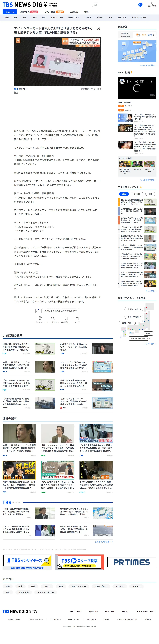Expand the 関東 area button
Viewport: 159px width, 644px height.
click(x=149, y=333)
